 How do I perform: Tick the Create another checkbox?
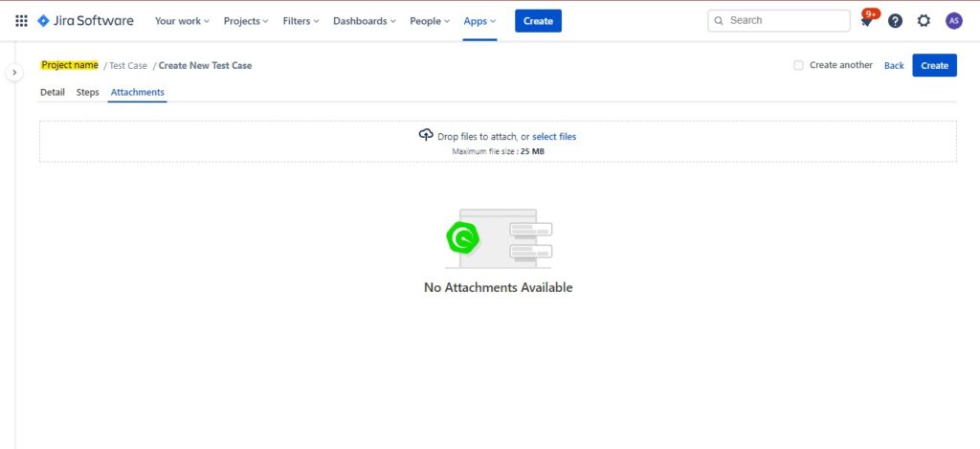coord(798,65)
